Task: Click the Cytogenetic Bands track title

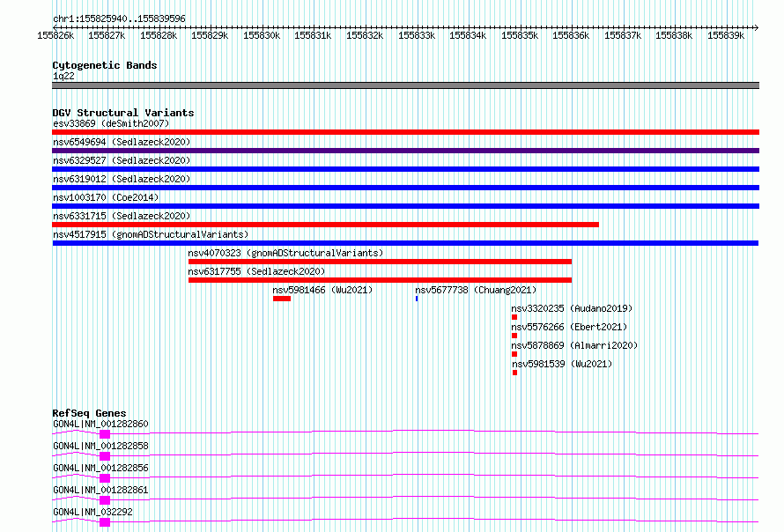Action: point(105,65)
